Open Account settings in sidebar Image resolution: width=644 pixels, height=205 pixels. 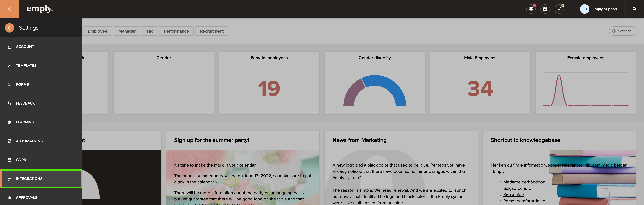click(25, 47)
